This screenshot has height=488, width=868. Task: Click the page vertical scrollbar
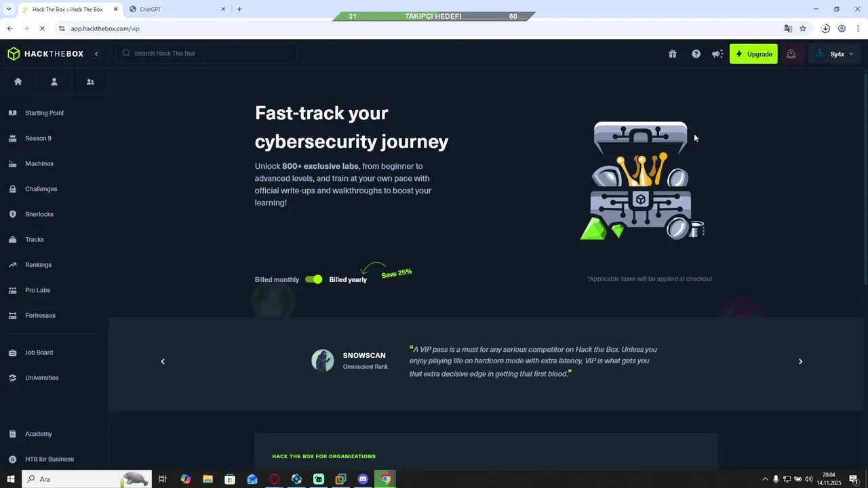(865, 268)
